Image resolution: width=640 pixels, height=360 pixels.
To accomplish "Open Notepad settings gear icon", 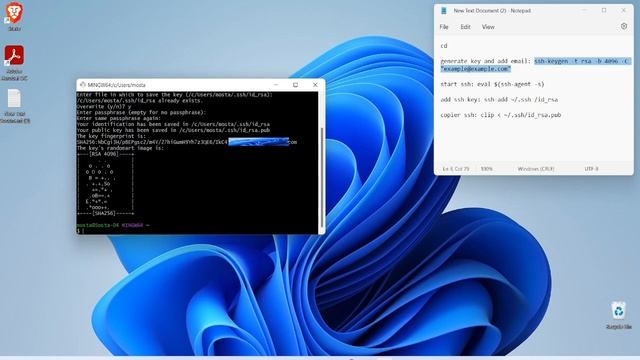I will (624, 27).
